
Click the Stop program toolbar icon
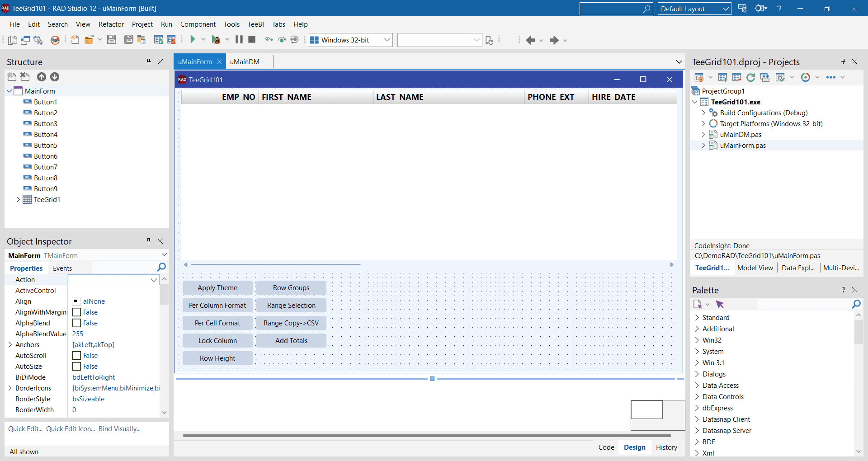(252, 40)
